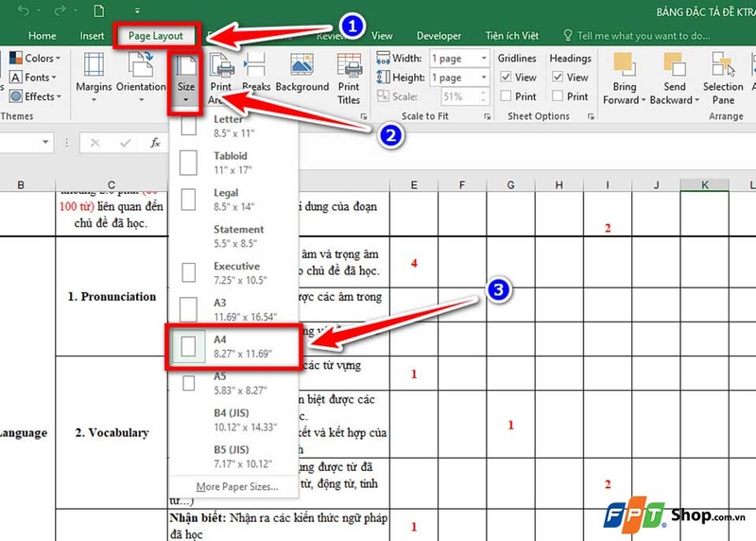Open the Name Box dropdown arrow

tap(44, 143)
